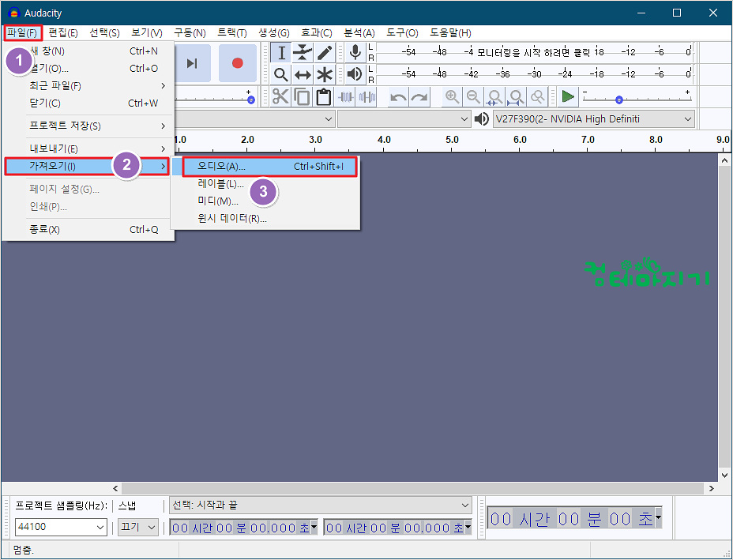Image resolution: width=733 pixels, height=560 pixels.
Task: Click the Zoom In icon
Action: [x=452, y=97]
